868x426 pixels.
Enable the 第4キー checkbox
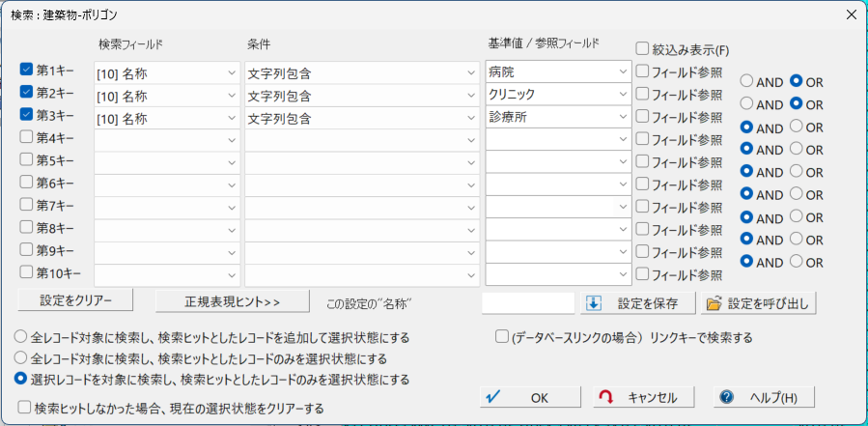tap(27, 137)
